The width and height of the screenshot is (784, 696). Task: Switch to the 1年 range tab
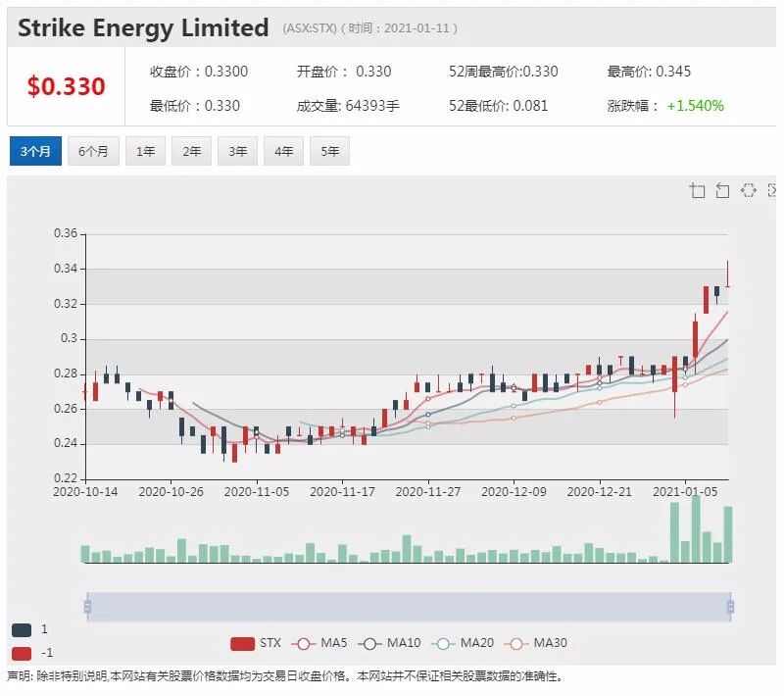(145, 151)
